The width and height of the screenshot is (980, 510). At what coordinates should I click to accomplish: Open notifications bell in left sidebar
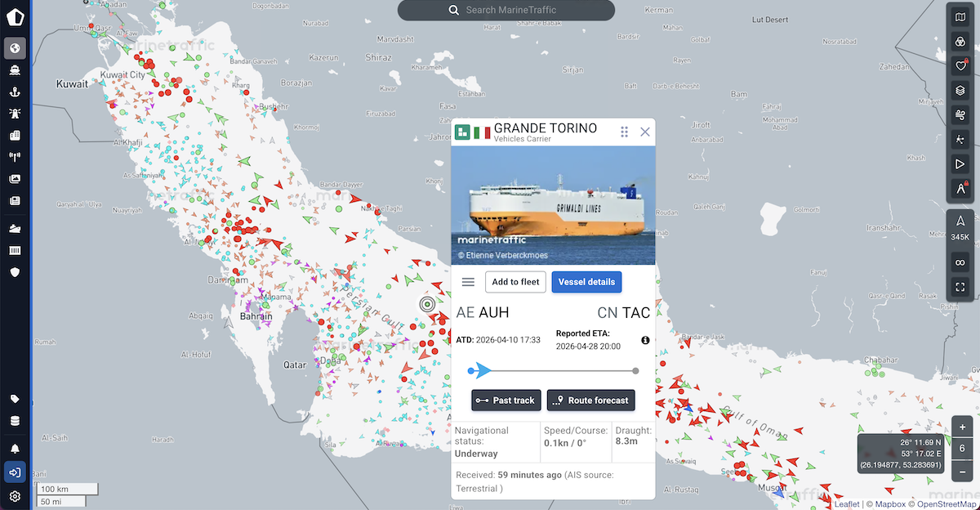15,449
